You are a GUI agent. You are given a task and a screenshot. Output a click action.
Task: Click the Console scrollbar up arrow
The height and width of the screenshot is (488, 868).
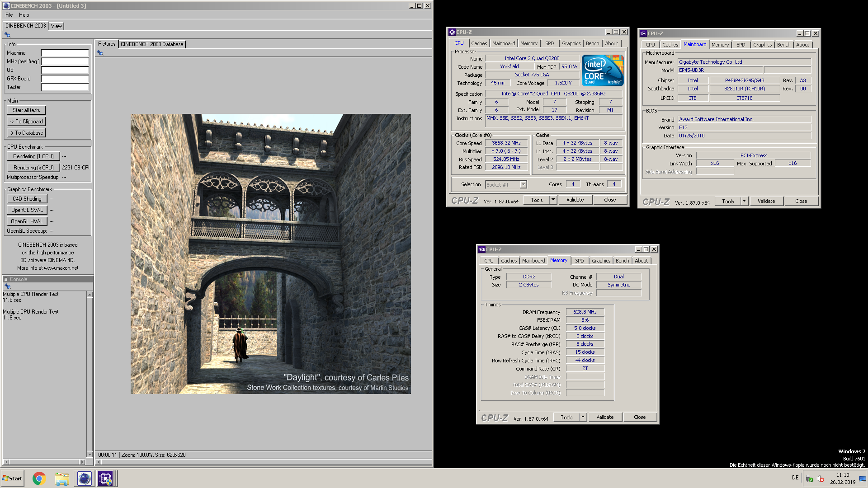(x=90, y=295)
